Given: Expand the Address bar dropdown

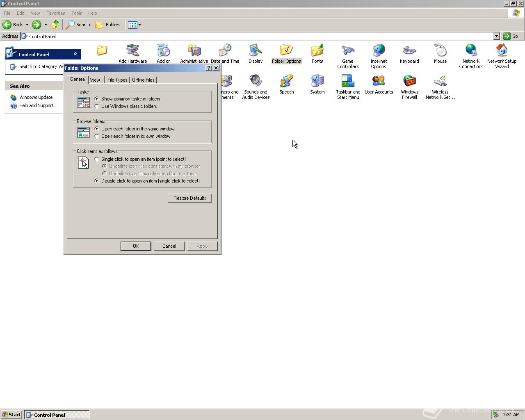Looking at the screenshot, I should [496, 36].
